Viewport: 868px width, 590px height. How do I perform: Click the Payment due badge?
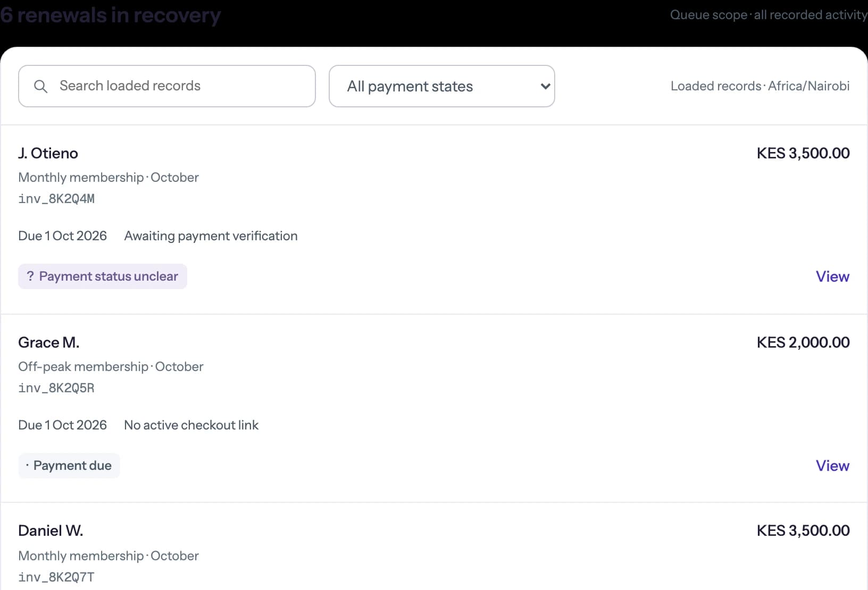click(69, 466)
